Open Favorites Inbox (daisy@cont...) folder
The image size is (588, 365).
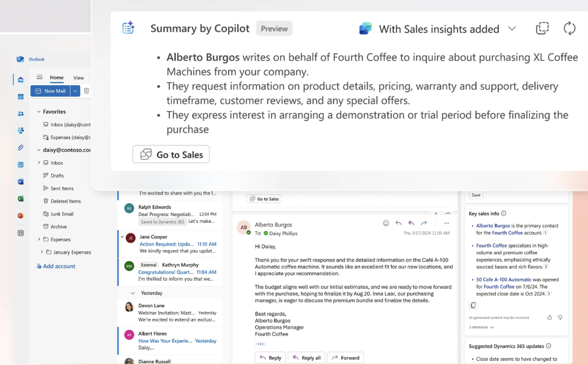67,125
